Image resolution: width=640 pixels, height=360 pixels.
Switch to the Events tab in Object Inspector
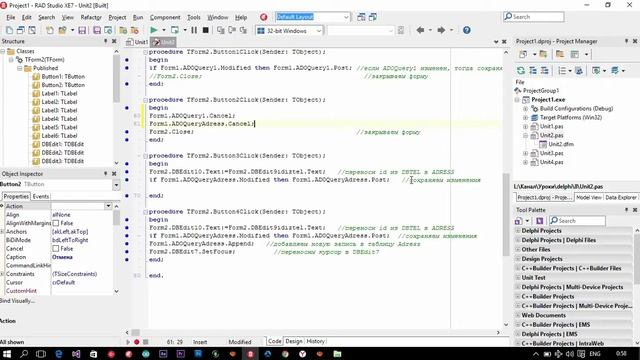coord(41,196)
